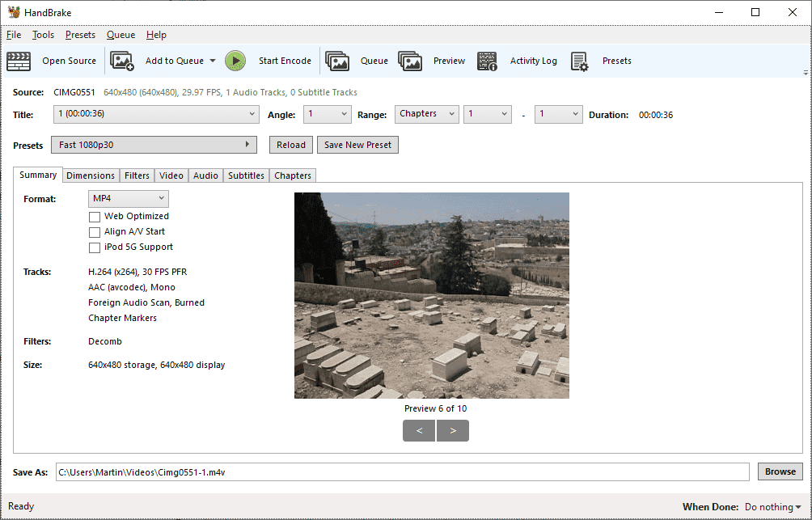Maximize the HandBrake window
This screenshot has width=812, height=520.
point(755,12)
